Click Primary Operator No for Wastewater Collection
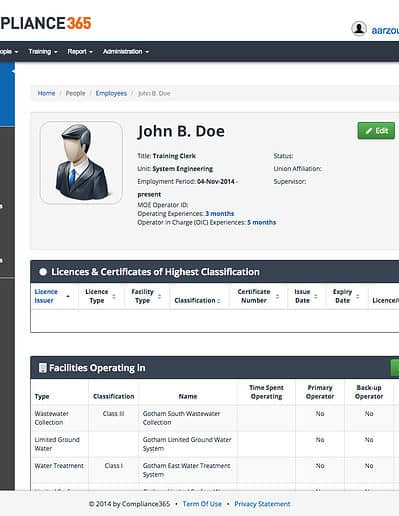Screen dimensions: 399x516 click(320, 414)
